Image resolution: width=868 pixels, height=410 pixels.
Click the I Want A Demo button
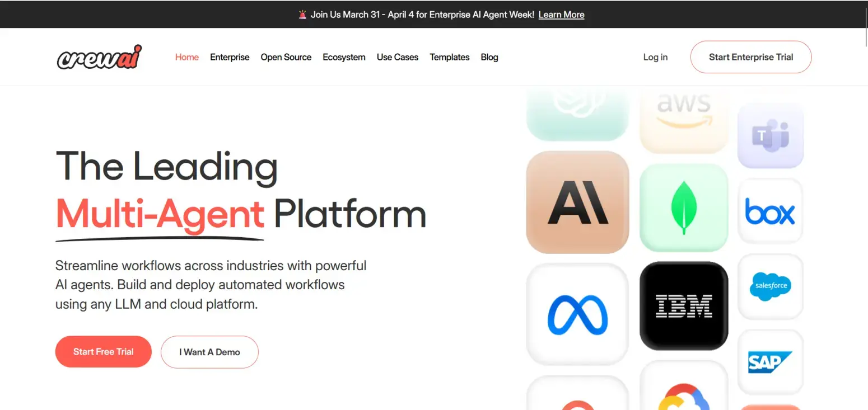pos(209,352)
